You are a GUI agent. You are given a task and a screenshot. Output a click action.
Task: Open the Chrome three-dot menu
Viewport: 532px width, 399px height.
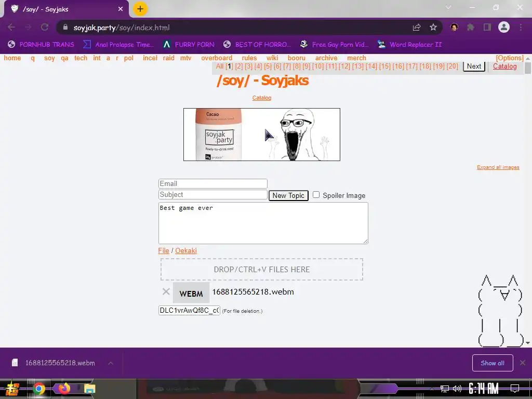521,27
